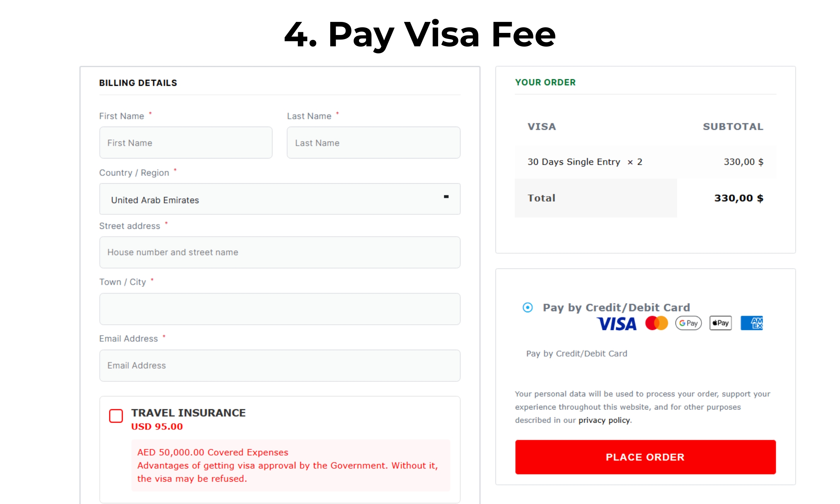The height and width of the screenshot is (504, 840).
Task: Click the Pay by Credit/Debit Card label
Action: [616, 307]
